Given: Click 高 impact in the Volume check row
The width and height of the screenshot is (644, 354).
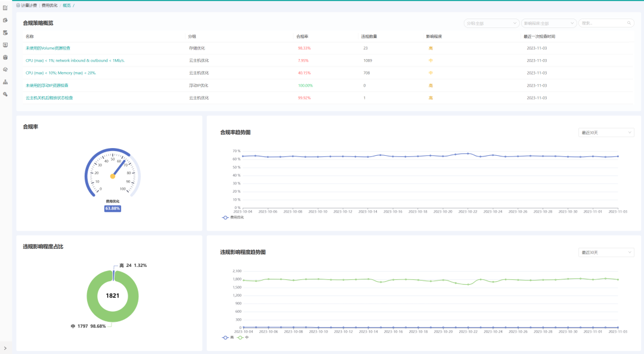Looking at the screenshot, I should point(431,48).
